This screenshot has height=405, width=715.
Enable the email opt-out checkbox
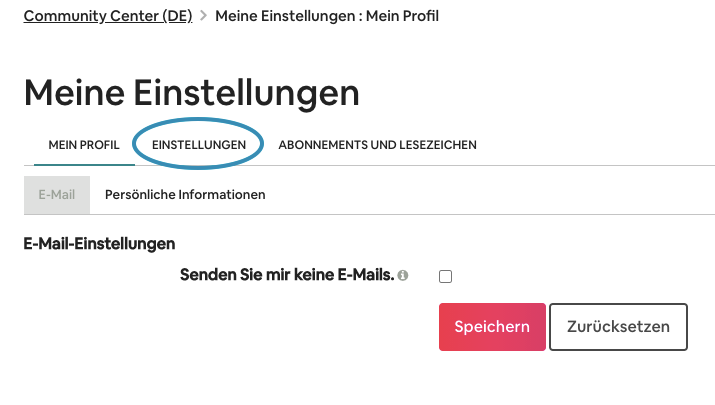point(446,277)
